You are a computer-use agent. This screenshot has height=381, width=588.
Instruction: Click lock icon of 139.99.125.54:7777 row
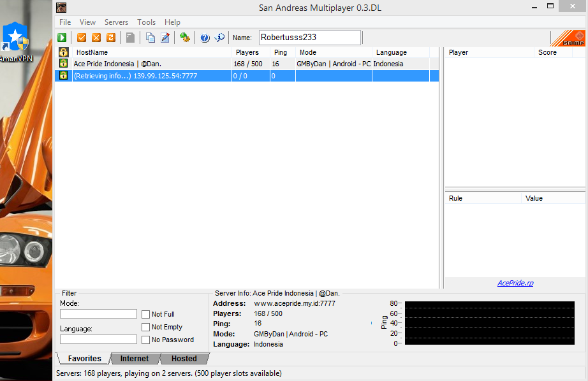(63, 75)
